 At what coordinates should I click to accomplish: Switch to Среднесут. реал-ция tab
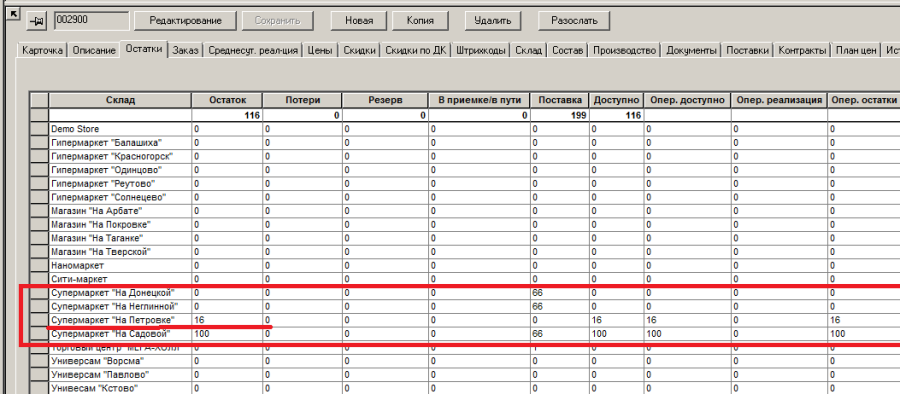253,51
